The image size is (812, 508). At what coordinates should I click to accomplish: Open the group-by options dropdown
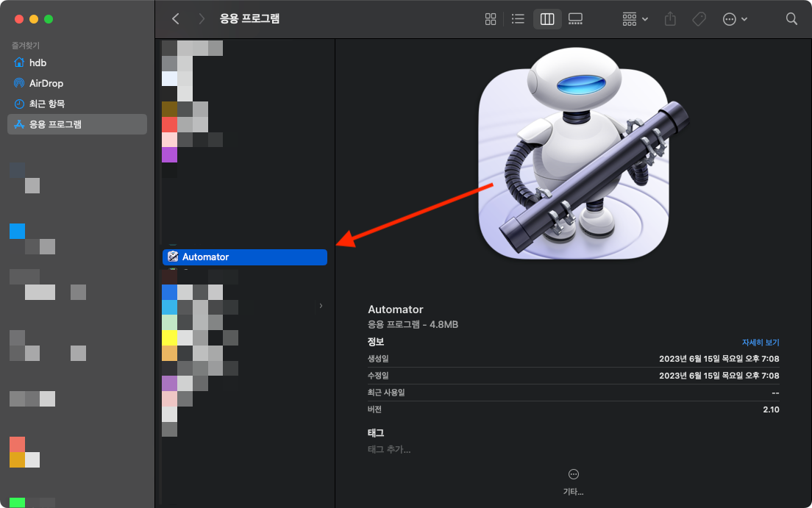pos(635,19)
